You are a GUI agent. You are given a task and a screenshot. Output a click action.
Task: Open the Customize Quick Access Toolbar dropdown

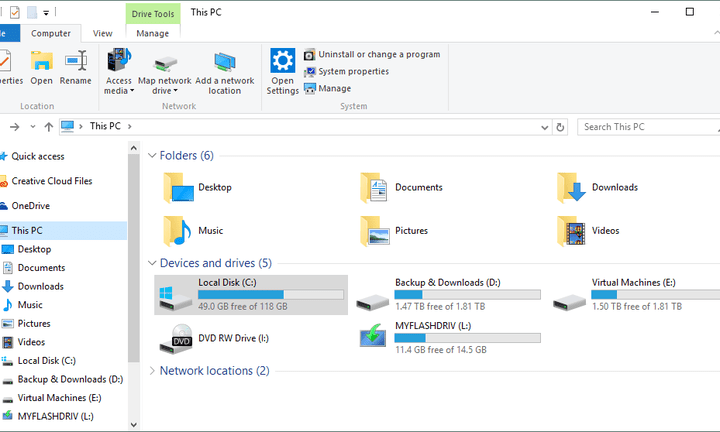[x=46, y=13]
